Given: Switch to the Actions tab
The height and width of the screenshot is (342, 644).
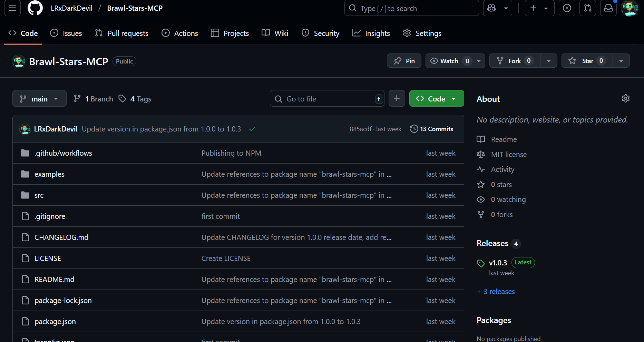Looking at the screenshot, I should pos(180,33).
